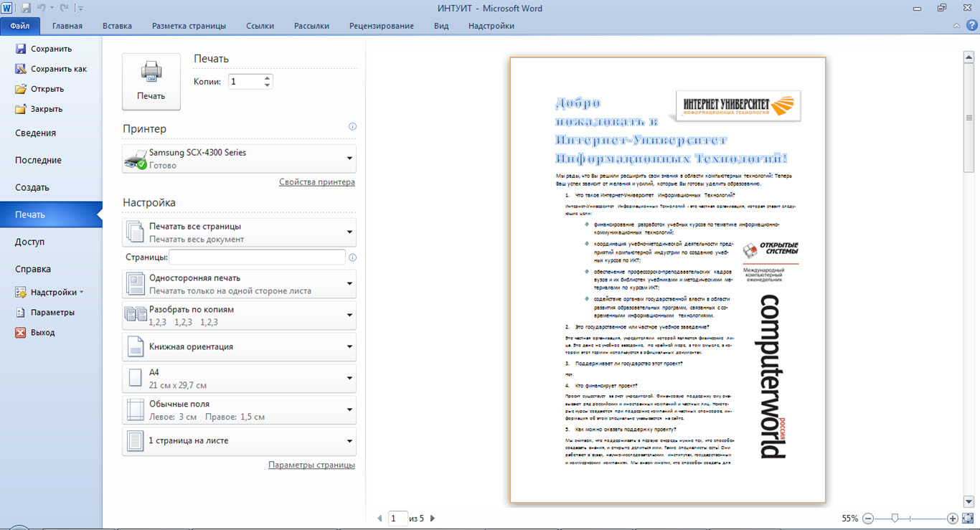Image resolution: width=980 pixels, height=530 pixels.
Task: Open the A4 paper size dropdown
Action: [x=240, y=378]
